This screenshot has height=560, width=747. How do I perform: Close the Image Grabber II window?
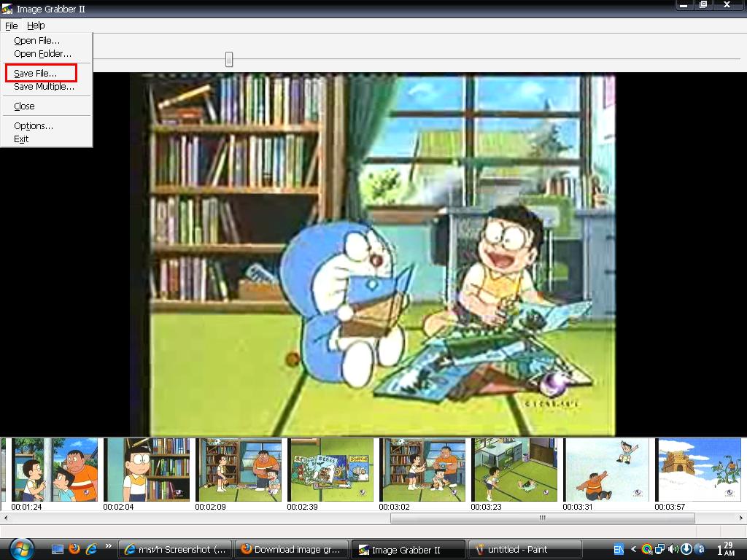pos(727,5)
